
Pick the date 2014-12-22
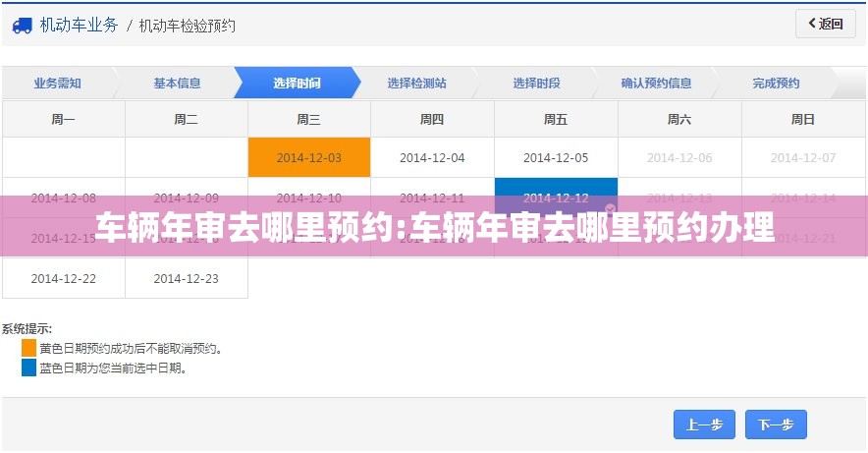tap(64, 278)
